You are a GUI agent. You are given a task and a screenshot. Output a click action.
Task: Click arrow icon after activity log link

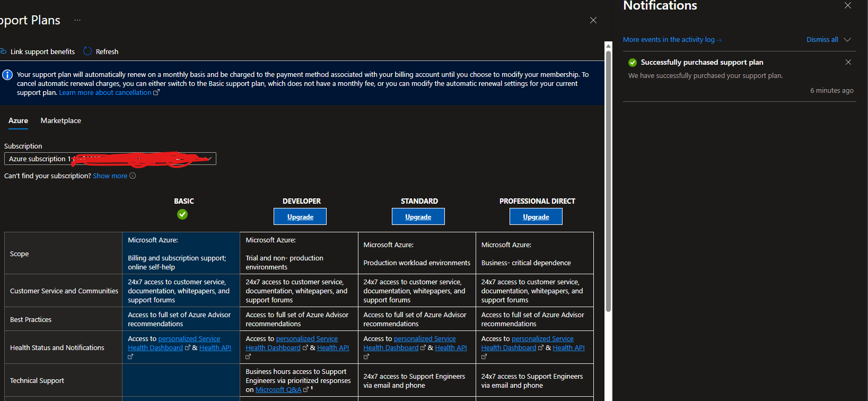(x=719, y=40)
